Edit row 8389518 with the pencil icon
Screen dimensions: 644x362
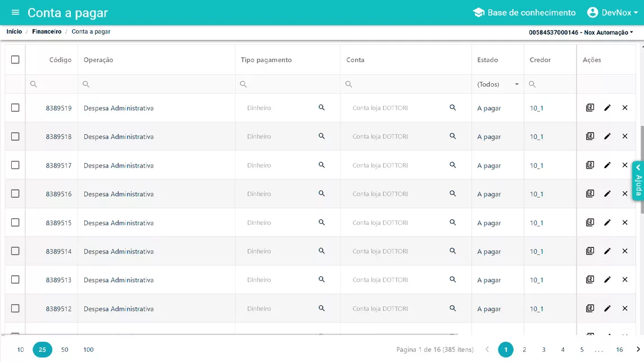coord(607,137)
